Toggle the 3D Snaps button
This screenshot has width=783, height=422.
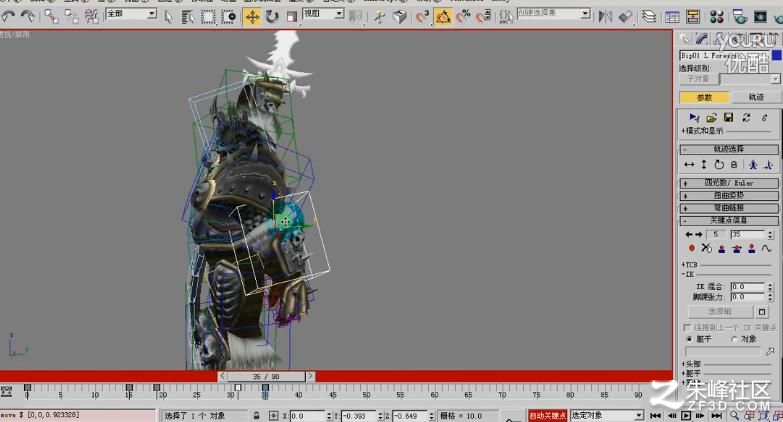[x=422, y=17]
